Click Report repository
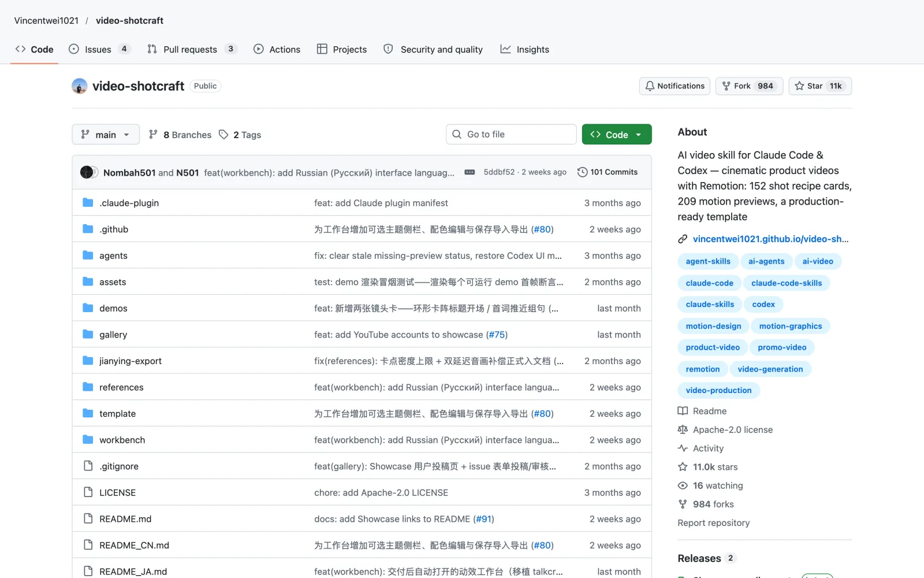The width and height of the screenshot is (924, 578). pyautogui.click(x=714, y=523)
